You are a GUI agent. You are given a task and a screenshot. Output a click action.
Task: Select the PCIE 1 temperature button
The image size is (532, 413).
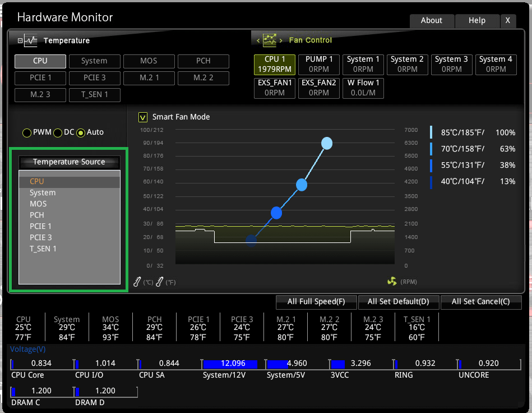40,78
